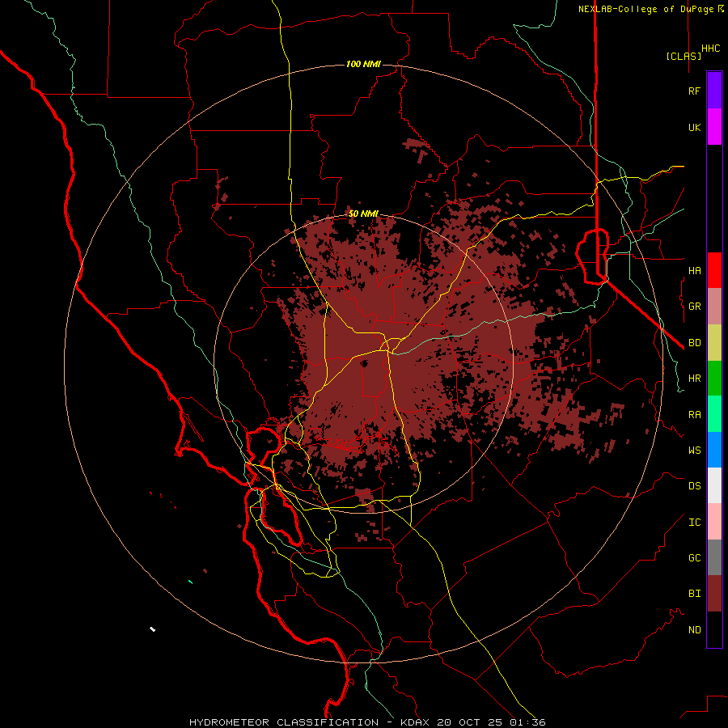Click the HHC product label
Viewport: 728px width, 728px height.
point(711,49)
